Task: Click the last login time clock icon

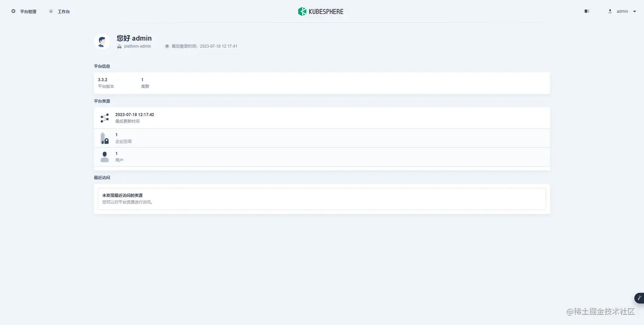Action: (x=167, y=46)
